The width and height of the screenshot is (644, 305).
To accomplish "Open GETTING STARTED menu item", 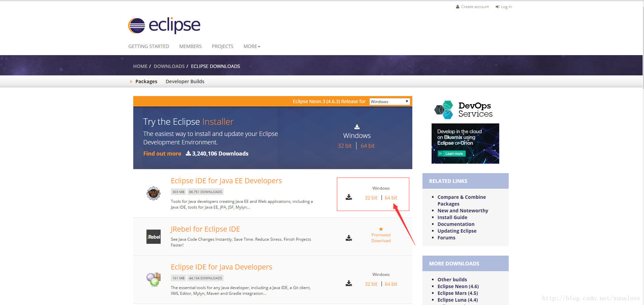I will point(149,46).
